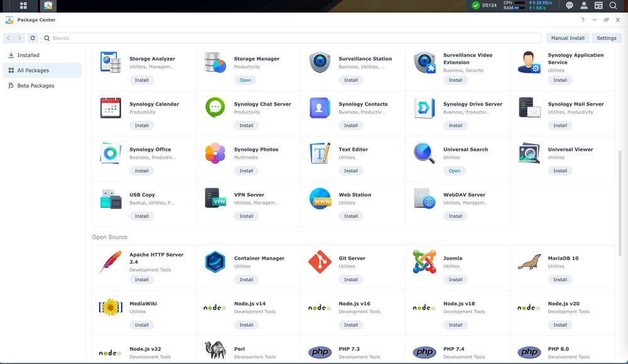Open the Git Server icon
This screenshot has height=364, width=628.
tap(320, 262)
